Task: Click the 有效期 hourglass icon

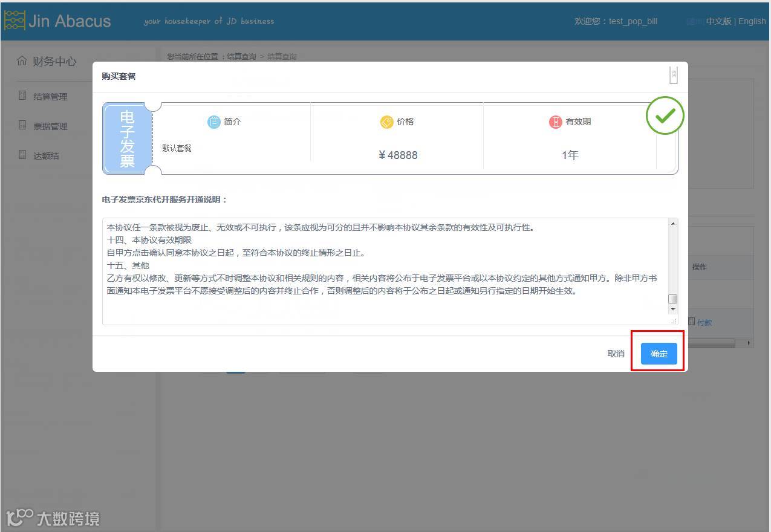Action: [555, 122]
